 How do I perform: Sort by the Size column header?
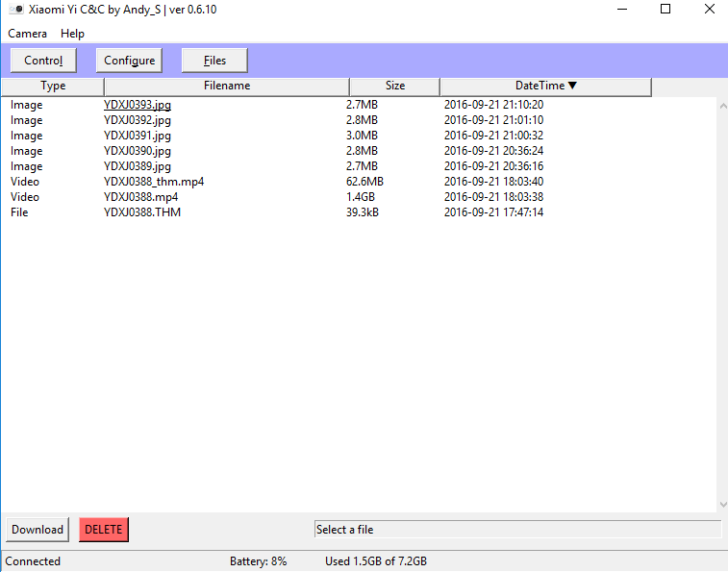point(395,87)
